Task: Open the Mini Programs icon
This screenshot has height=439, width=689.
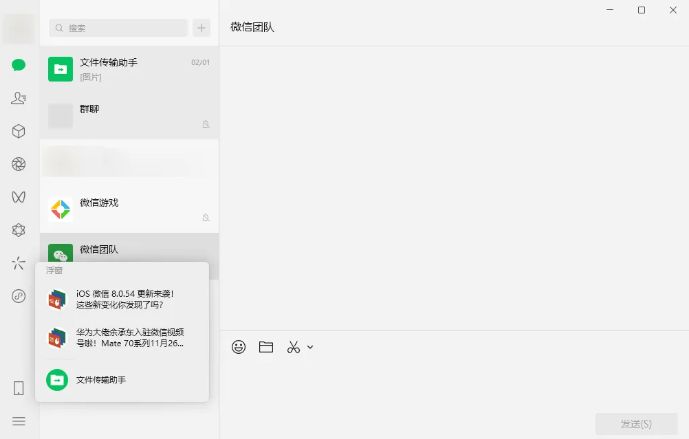Action: point(18,296)
